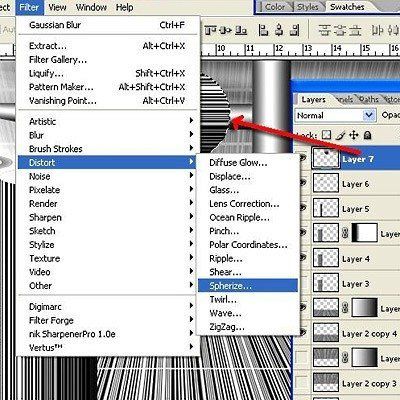Switch to the Paths tab
Viewport: 400px width, 400px height.
point(368,99)
